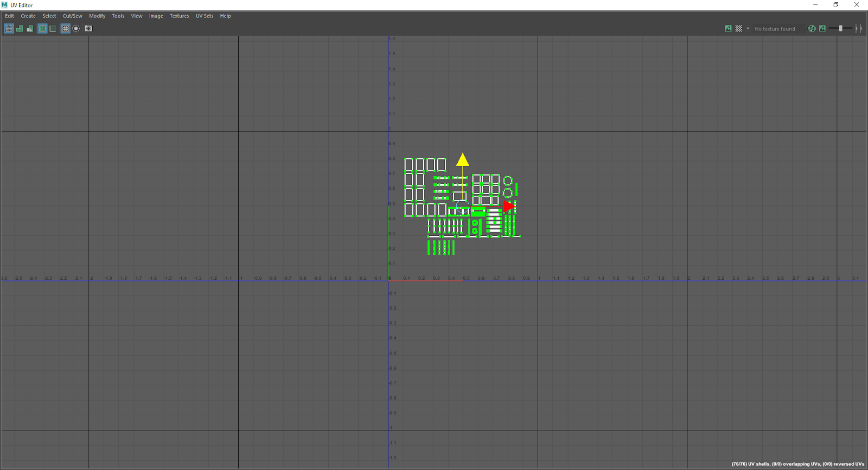Click the Maya icon in title bar
The image size is (868, 470).
[5, 5]
